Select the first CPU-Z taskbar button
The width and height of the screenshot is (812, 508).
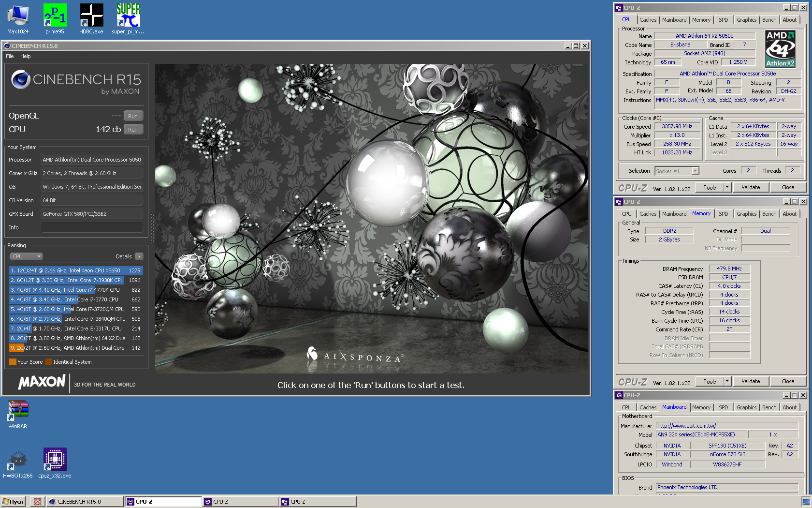[x=163, y=502]
